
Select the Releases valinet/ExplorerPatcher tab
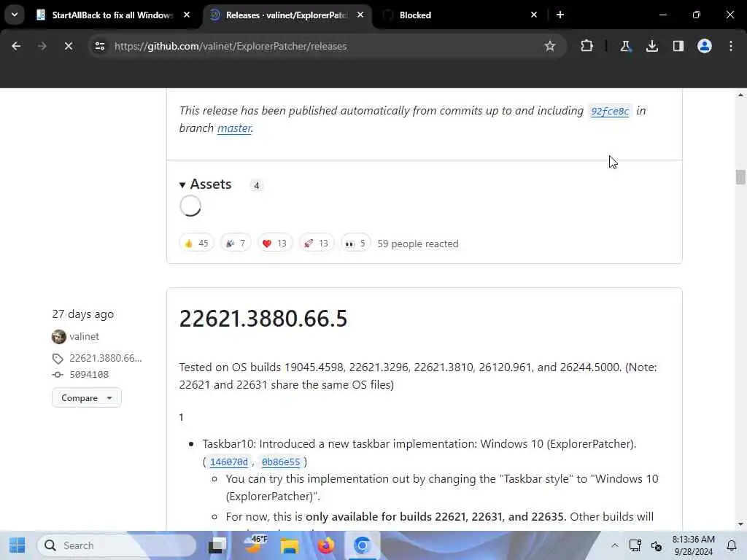286,15
